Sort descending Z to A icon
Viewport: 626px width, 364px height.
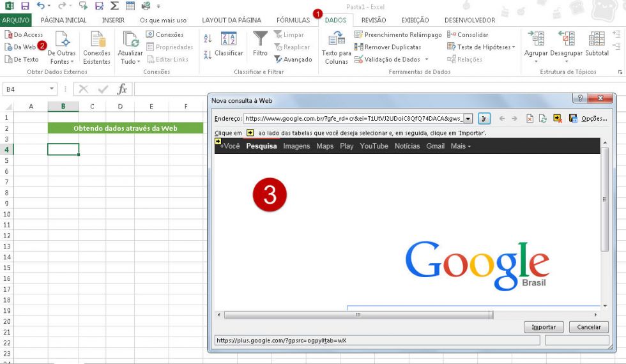click(x=208, y=55)
